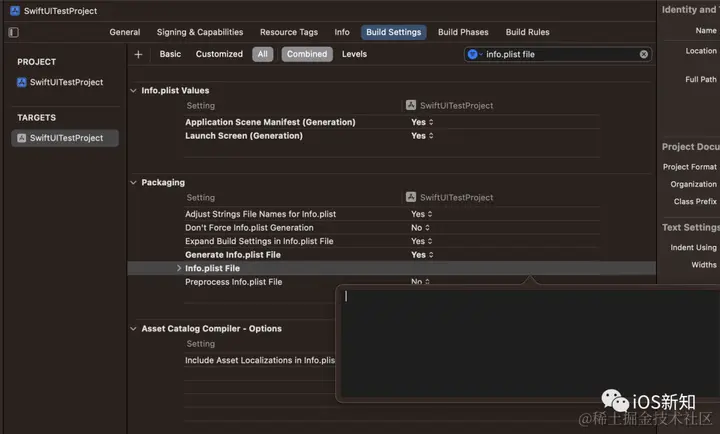Viewport: 720px width, 434px height.
Task: Click Location label in inspector
Action: (701, 51)
